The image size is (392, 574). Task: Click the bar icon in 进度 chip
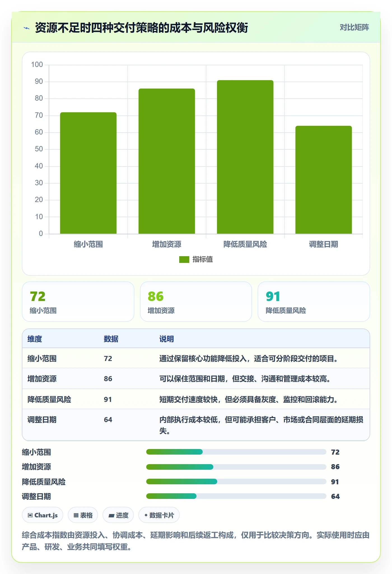pyautogui.click(x=111, y=515)
